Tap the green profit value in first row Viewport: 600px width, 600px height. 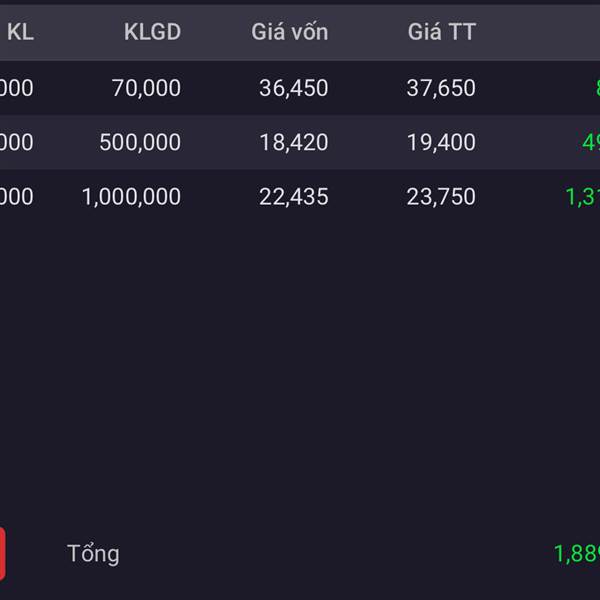[597, 88]
